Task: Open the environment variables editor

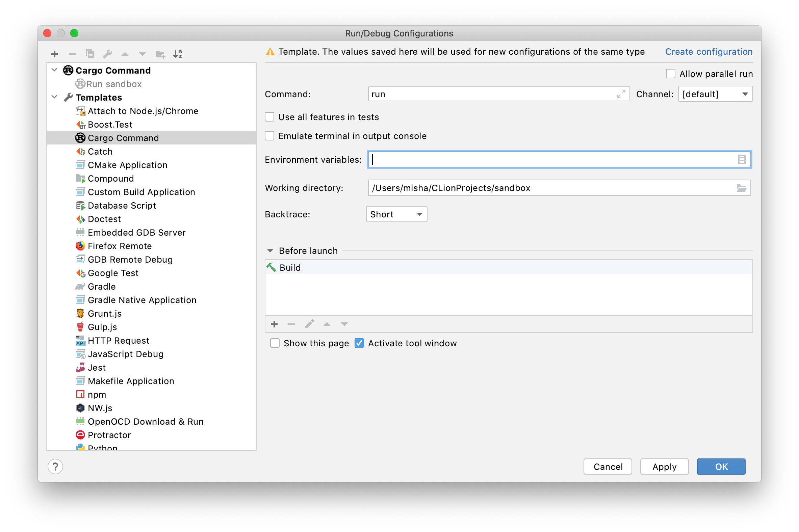Action: pyautogui.click(x=742, y=159)
